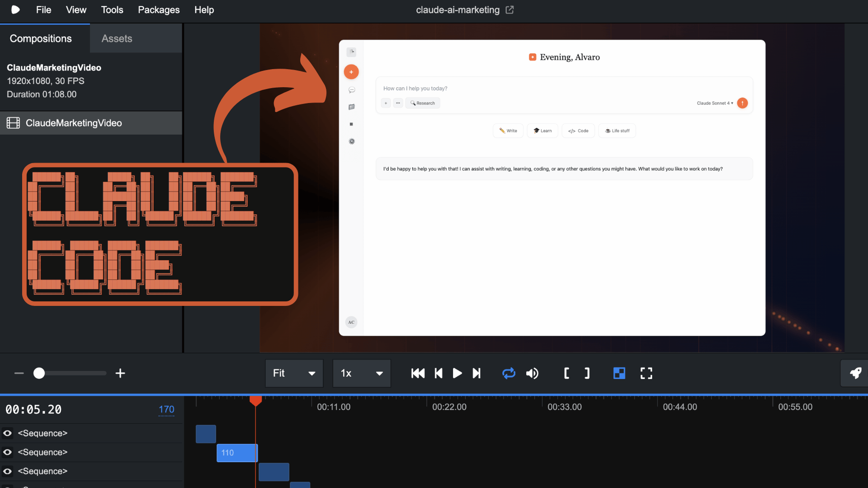
Task: Open the Fit zoom dropdown
Action: [294, 373]
